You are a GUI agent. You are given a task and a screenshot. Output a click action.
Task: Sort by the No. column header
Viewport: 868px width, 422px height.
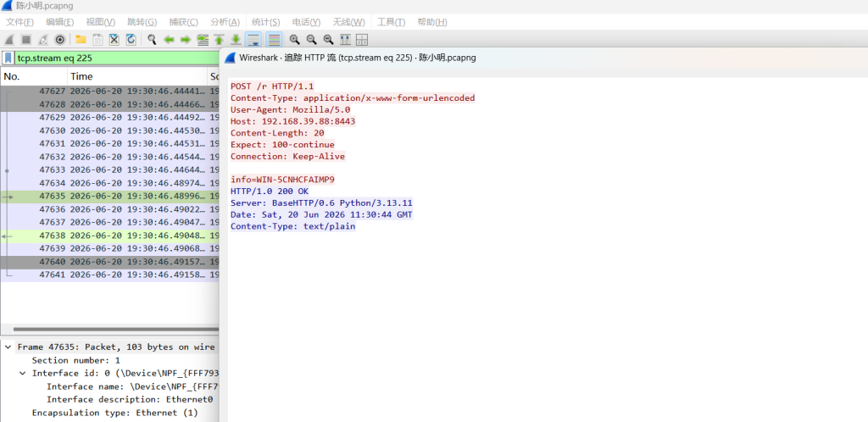34,76
